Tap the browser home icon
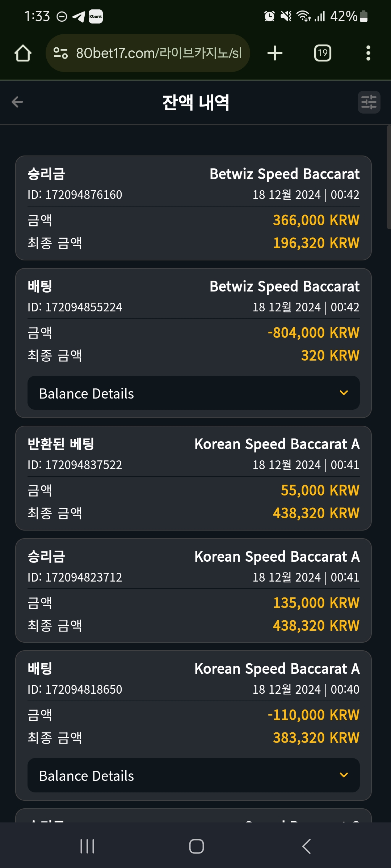The width and height of the screenshot is (391, 868). [23, 53]
